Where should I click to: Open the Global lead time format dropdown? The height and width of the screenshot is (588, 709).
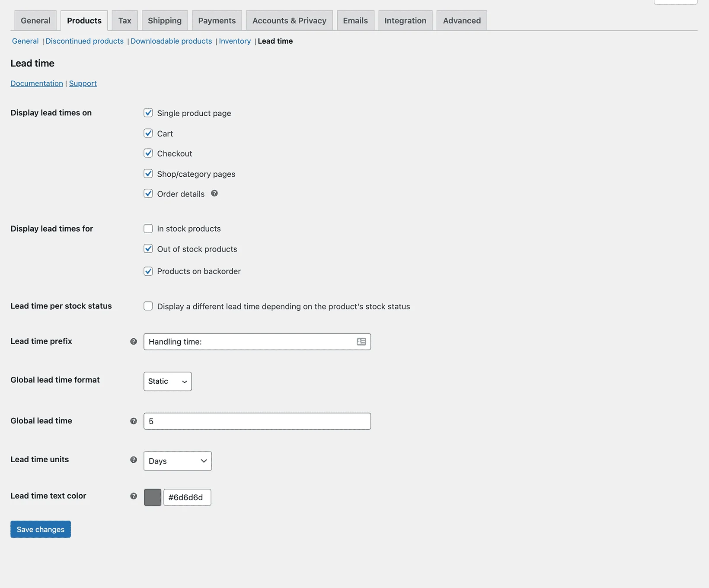coord(167,381)
